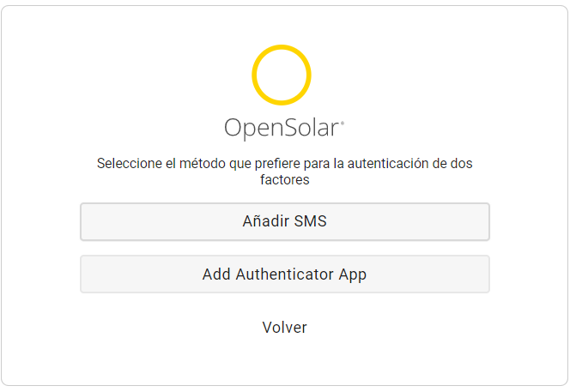Click the empty center of the yellow circle
The width and height of the screenshot is (576, 392).
point(282,75)
